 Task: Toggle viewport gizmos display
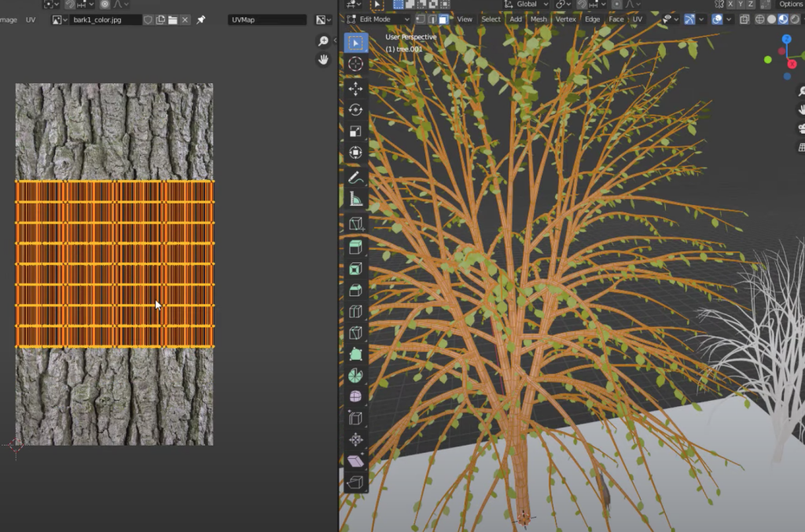point(689,19)
